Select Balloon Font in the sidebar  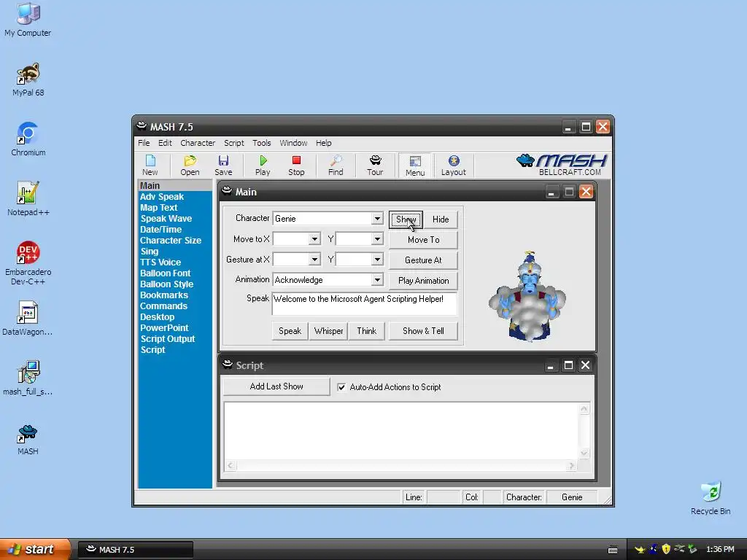click(166, 273)
